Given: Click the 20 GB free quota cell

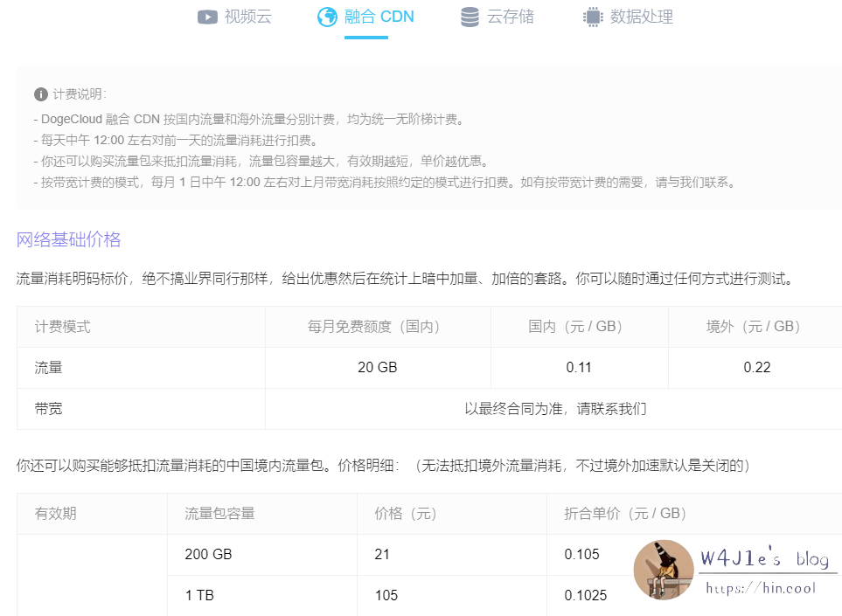Looking at the screenshot, I should tap(378, 368).
